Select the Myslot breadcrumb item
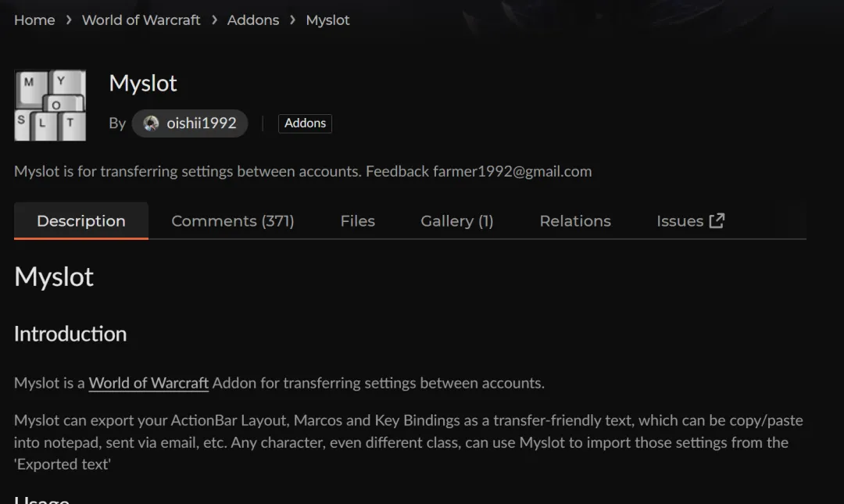This screenshot has height=504, width=844. pos(327,20)
